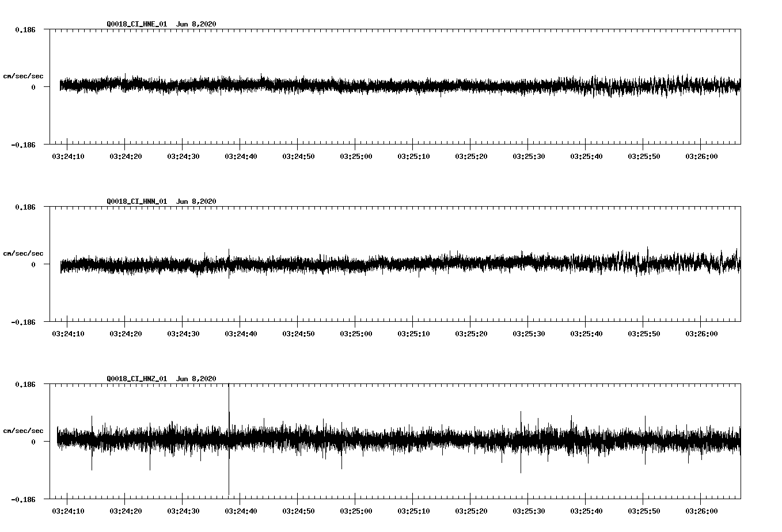The height and width of the screenshot is (532, 782).
Task: Select the 0.186 upper limit on HNN plot
Action: 25,207
